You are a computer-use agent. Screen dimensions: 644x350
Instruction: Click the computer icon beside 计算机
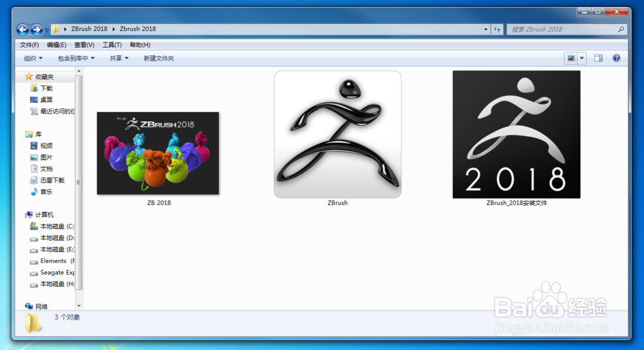pos(29,215)
